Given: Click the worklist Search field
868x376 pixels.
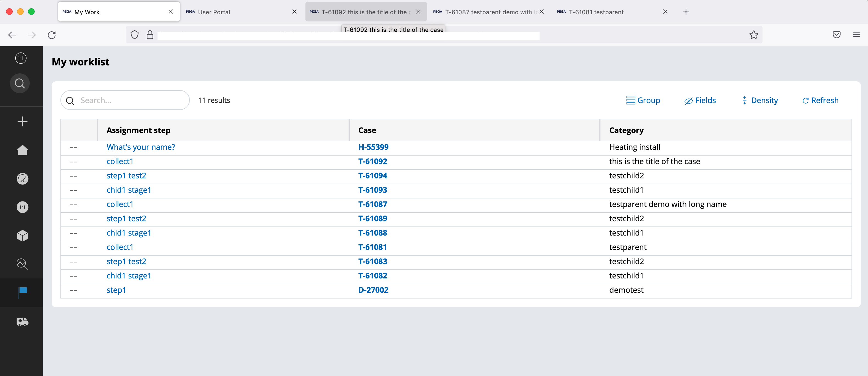Looking at the screenshot, I should click(125, 100).
